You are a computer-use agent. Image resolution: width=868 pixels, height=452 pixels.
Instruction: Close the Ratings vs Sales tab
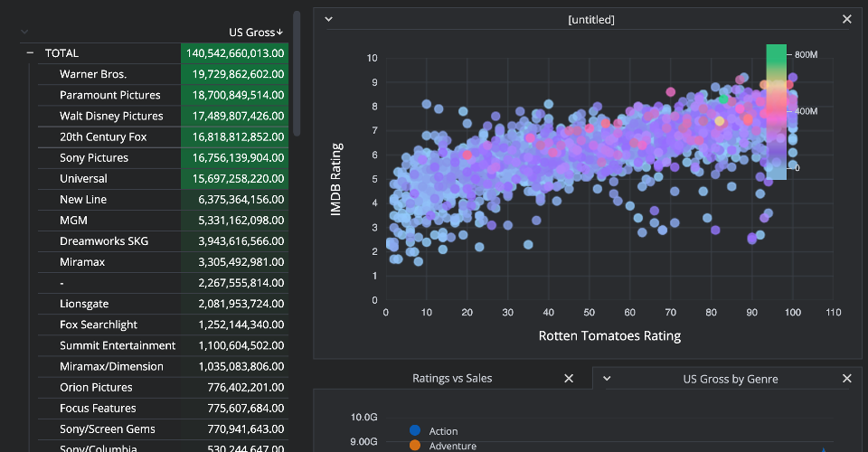point(569,379)
